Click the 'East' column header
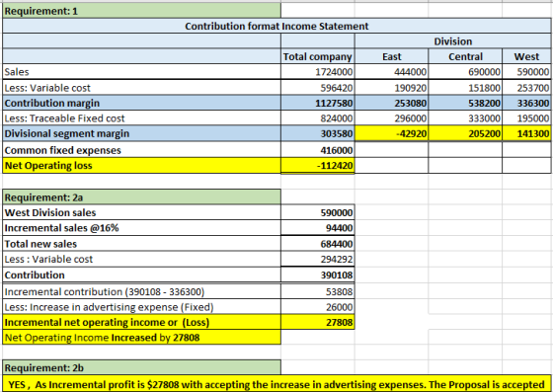553x392 pixels. click(391, 56)
